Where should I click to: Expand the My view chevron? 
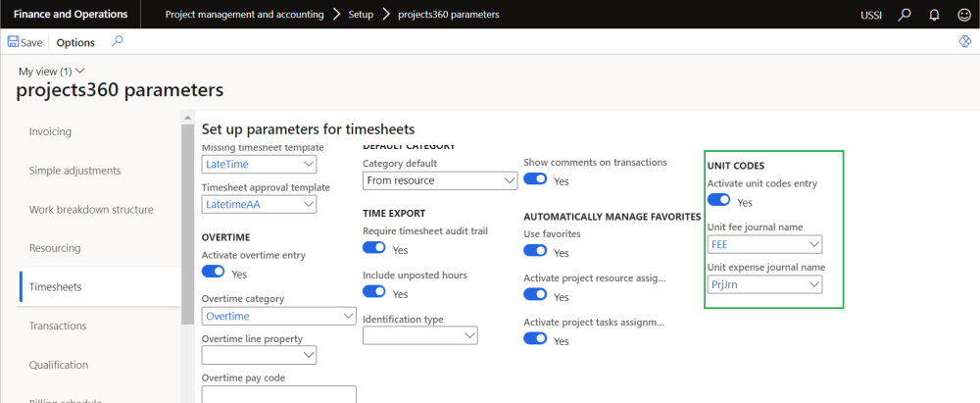[x=80, y=71]
